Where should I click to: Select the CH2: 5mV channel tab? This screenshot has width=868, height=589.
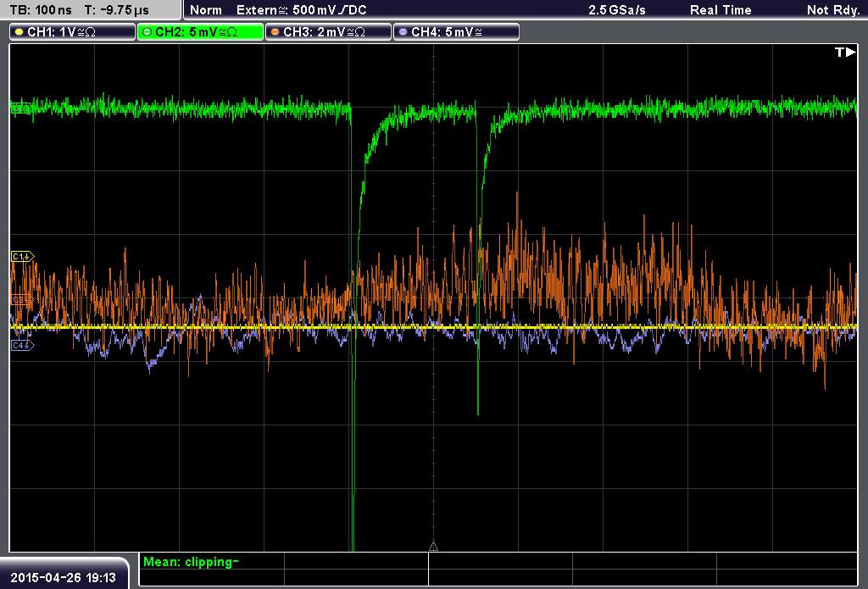pos(200,32)
